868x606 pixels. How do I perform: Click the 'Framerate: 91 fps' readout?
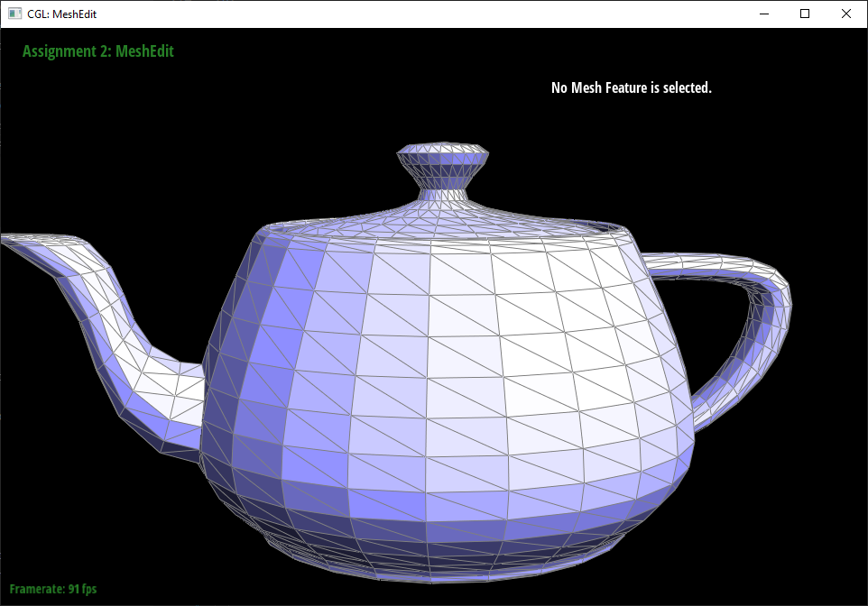(x=52, y=589)
